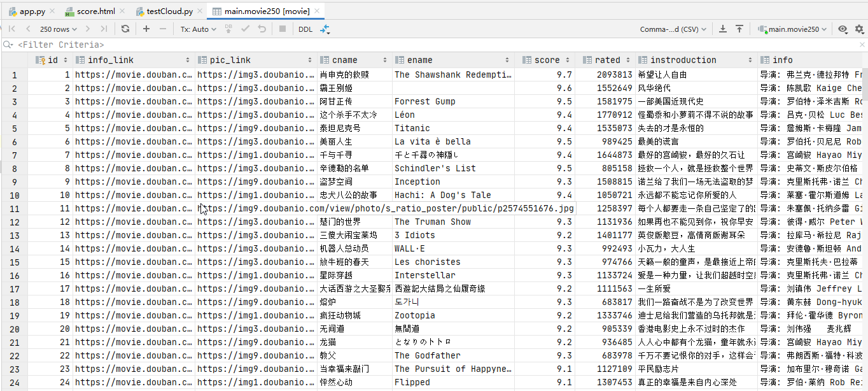868x391 pixels.
Task: Click the cell 'The Shawshank Redempti…'
Action: (x=453, y=75)
